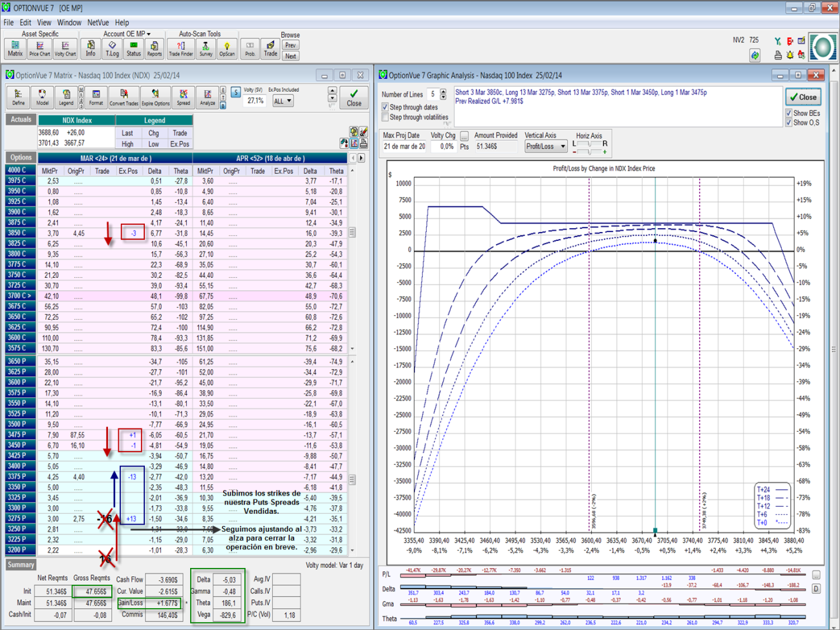Open the OpScan scanner
The image size is (840, 630).
click(227, 48)
